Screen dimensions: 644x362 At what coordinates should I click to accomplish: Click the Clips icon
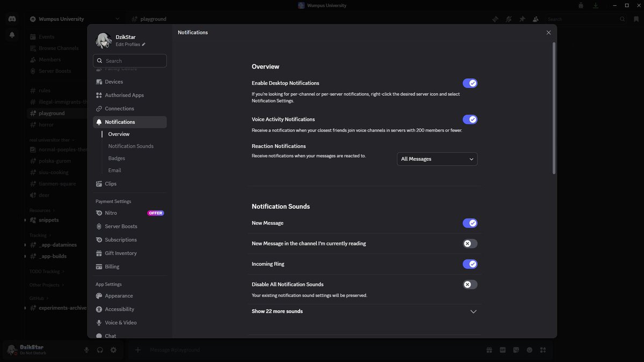pyautogui.click(x=99, y=183)
